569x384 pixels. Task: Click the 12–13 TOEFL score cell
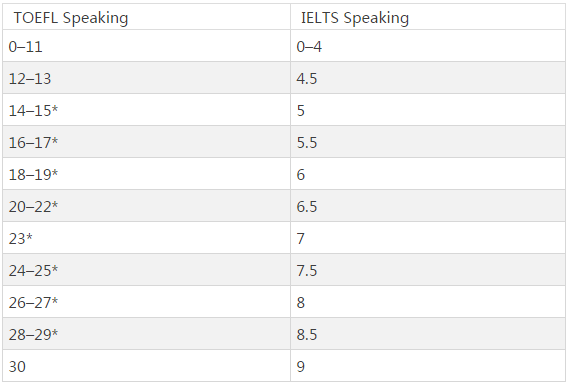point(147,78)
